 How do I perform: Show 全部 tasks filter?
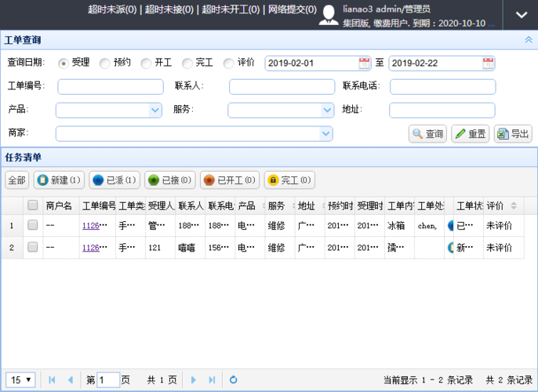pyautogui.click(x=16, y=180)
